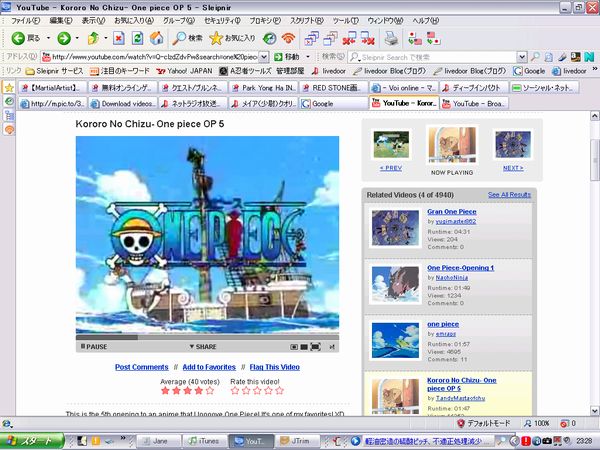
Task: Open the Forward button history dropdown arrow
Action: (77, 38)
